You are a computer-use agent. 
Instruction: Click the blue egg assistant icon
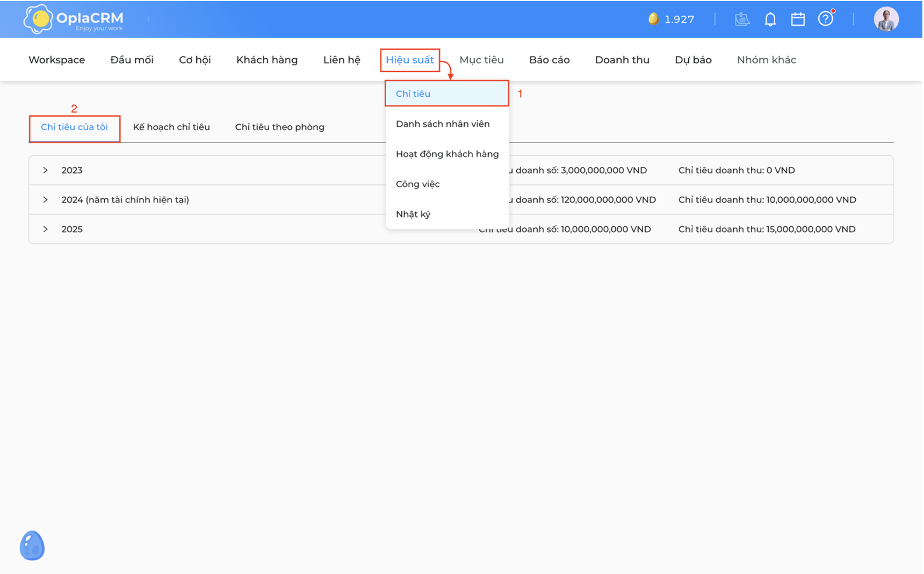[32, 546]
